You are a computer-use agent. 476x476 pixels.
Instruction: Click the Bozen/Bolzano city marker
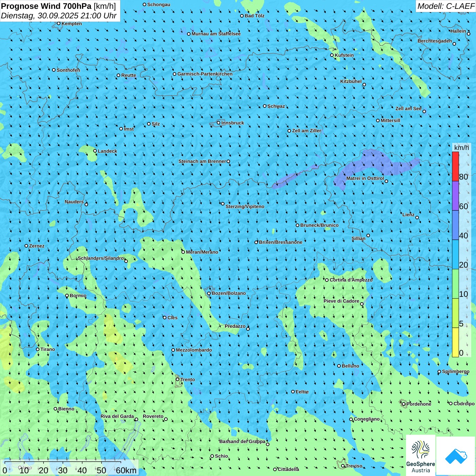click(209, 293)
